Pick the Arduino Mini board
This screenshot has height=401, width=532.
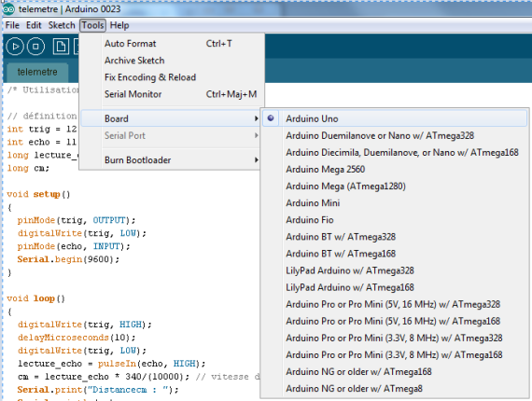[395, 203]
